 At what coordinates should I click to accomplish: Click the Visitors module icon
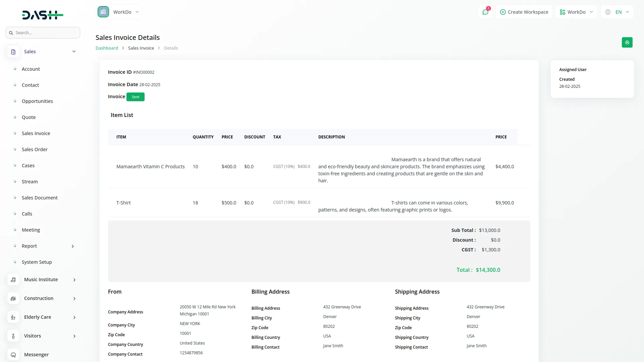pyautogui.click(x=13, y=336)
